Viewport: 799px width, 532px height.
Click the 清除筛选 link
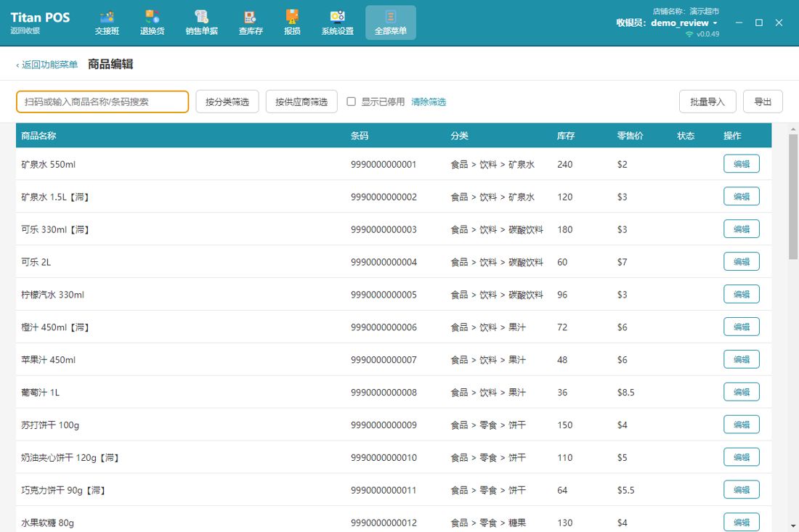[x=429, y=102]
